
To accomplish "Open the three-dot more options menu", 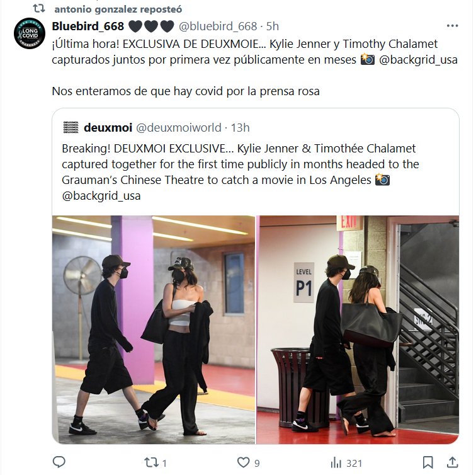I will pos(452,26).
